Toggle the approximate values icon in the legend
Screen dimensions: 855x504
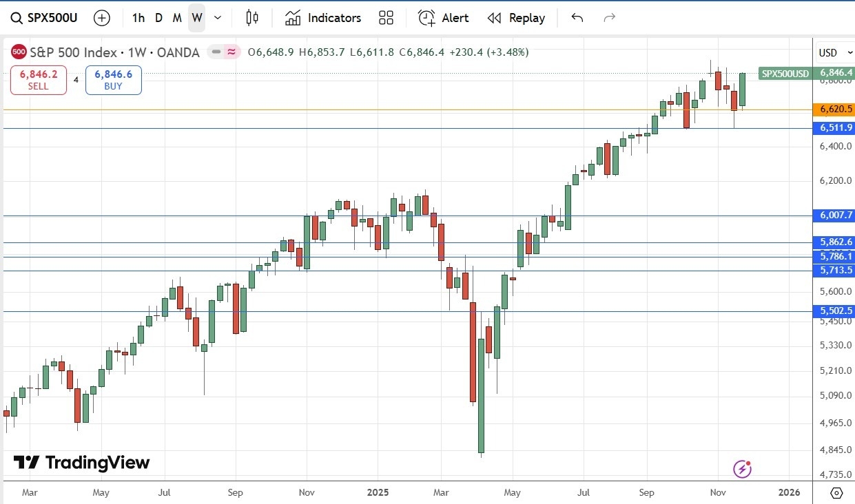coord(231,52)
